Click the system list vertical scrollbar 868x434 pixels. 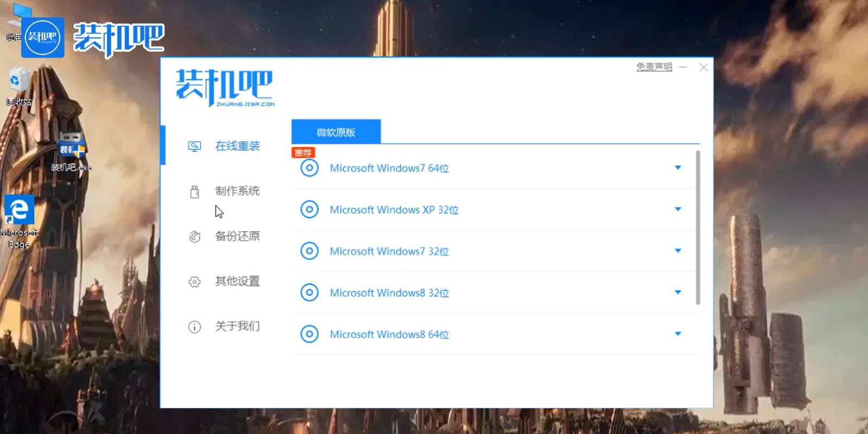pyautogui.click(x=698, y=228)
